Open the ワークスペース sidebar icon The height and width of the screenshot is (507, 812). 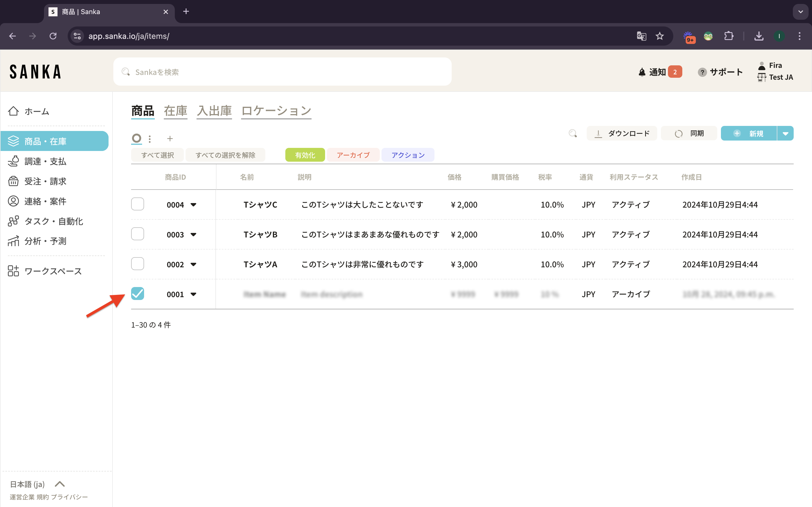tap(14, 271)
